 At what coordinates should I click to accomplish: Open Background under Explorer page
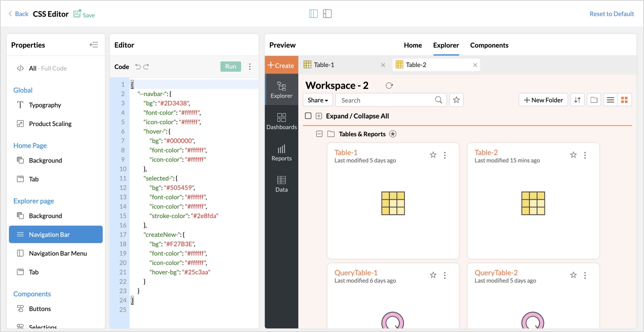pos(56,216)
